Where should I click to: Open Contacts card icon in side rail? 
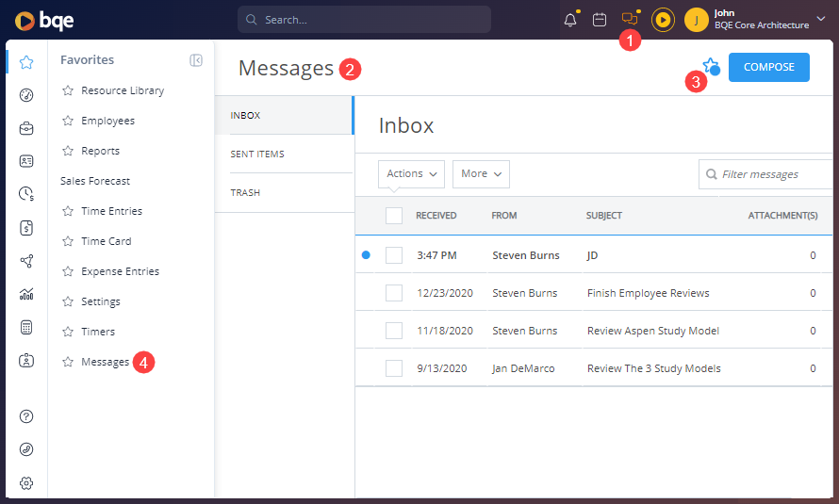[26, 161]
